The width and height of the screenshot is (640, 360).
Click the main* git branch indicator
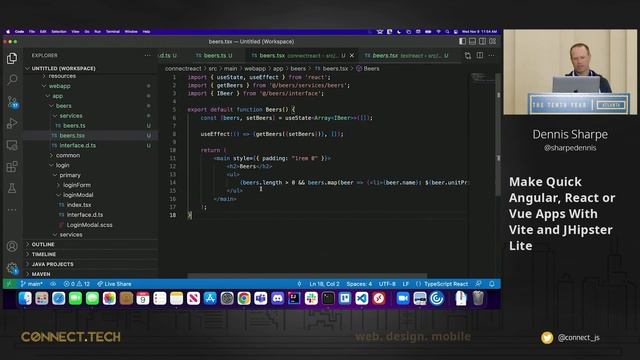31,284
